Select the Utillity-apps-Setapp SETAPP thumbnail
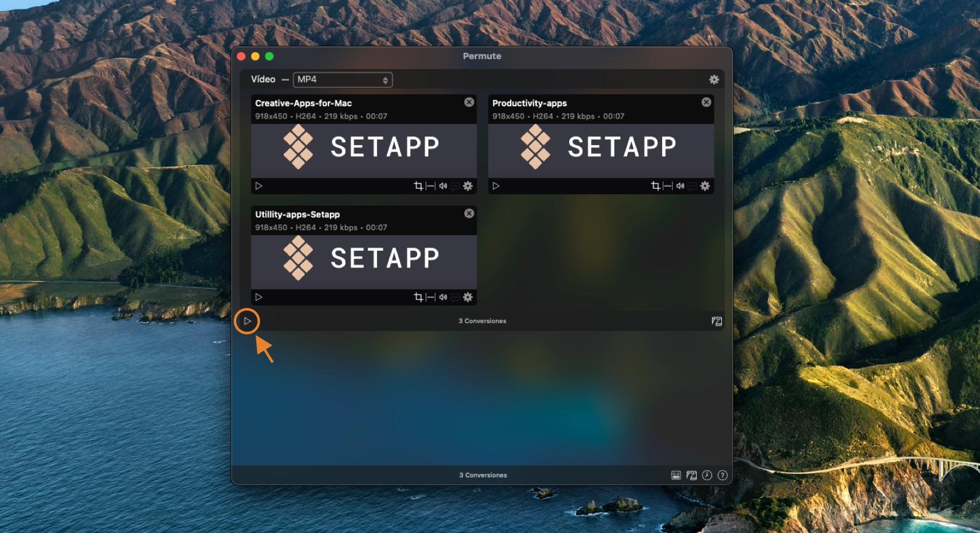The width and height of the screenshot is (980, 533). [364, 262]
